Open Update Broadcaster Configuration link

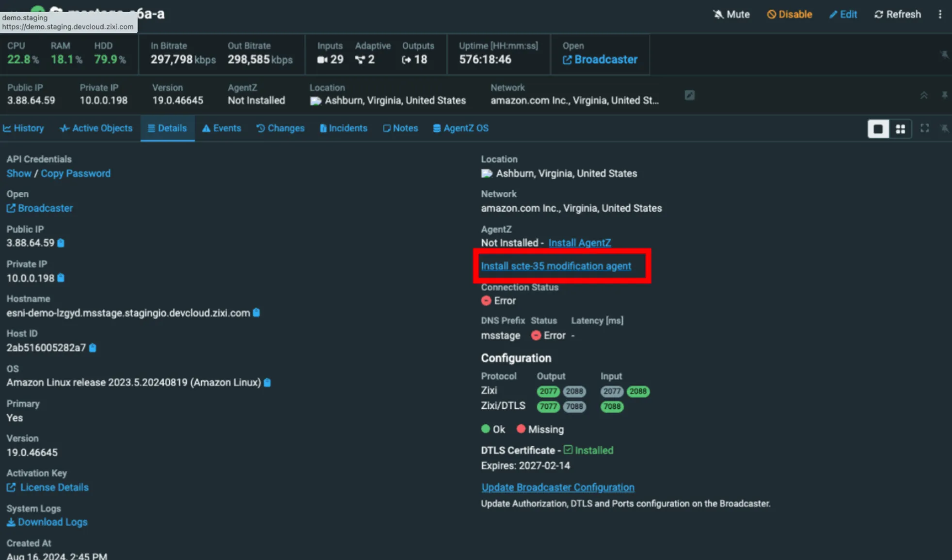pos(558,487)
